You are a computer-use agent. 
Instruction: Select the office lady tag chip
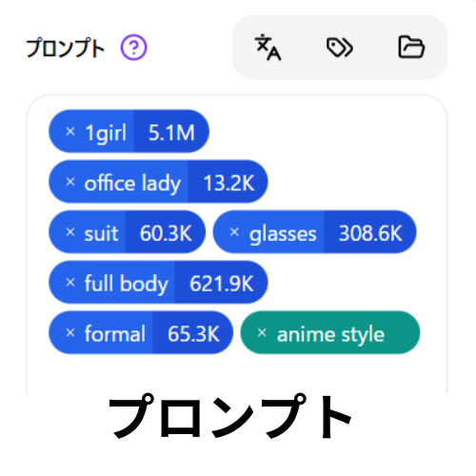[x=158, y=182]
